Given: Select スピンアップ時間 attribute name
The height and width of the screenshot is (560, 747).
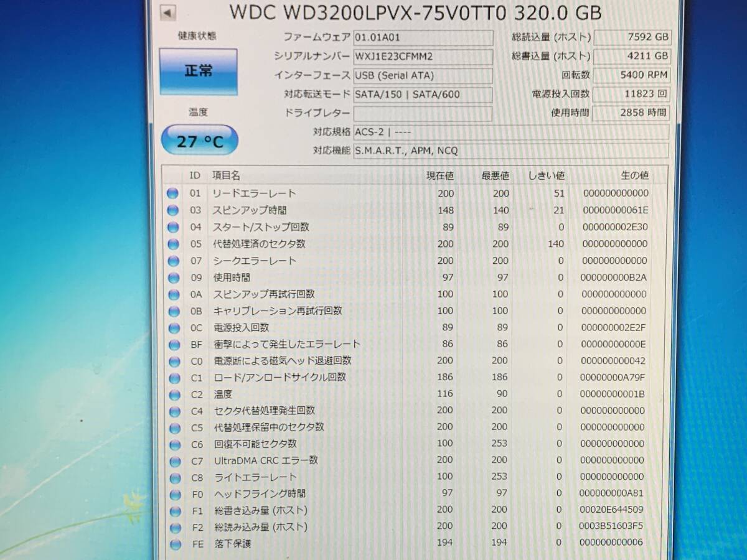Looking at the screenshot, I should pos(250,210).
